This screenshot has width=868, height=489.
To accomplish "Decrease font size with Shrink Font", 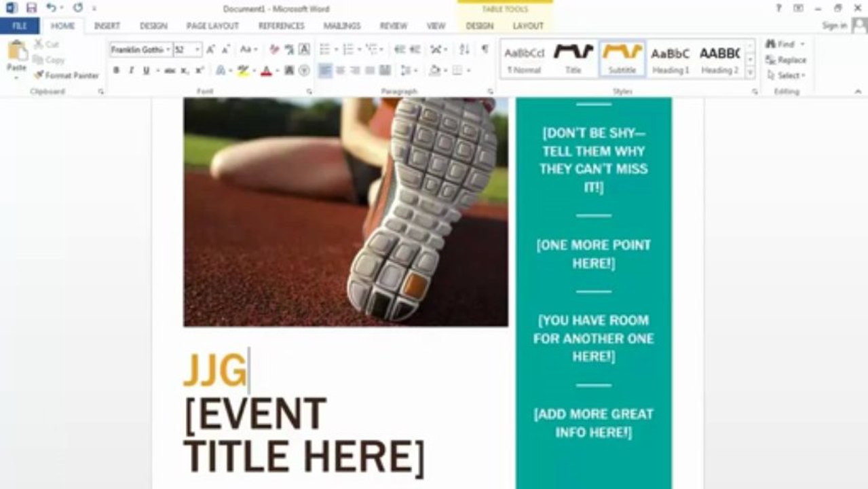I will coord(225,50).
